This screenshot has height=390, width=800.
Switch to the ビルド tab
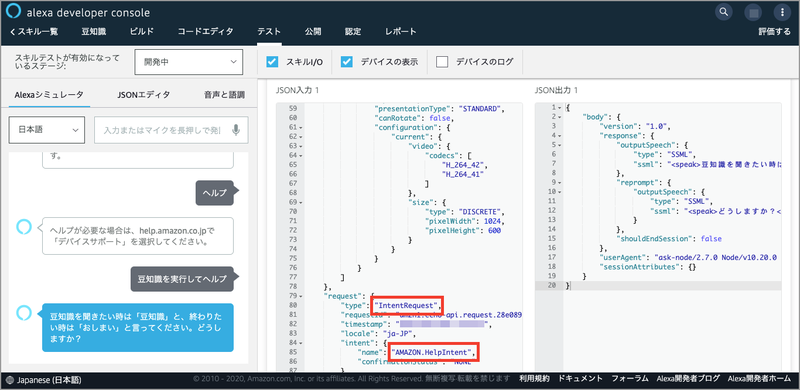click(141, 32)
